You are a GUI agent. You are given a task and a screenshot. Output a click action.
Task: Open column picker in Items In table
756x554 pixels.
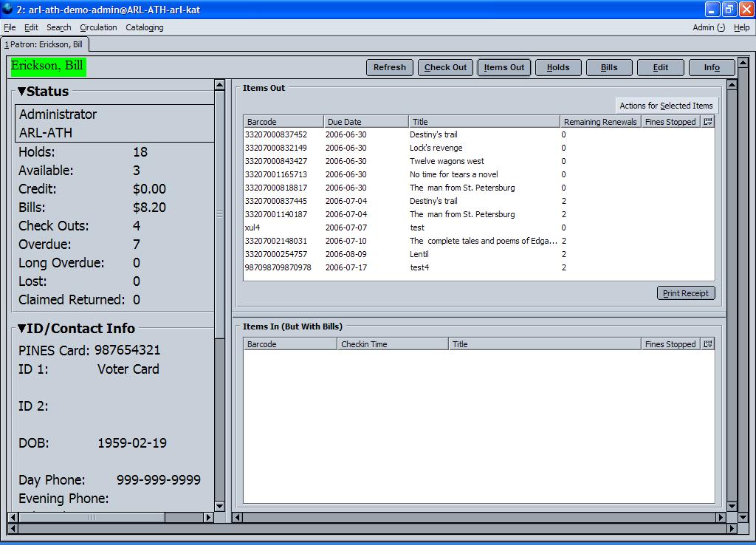[x=708, y=344]
